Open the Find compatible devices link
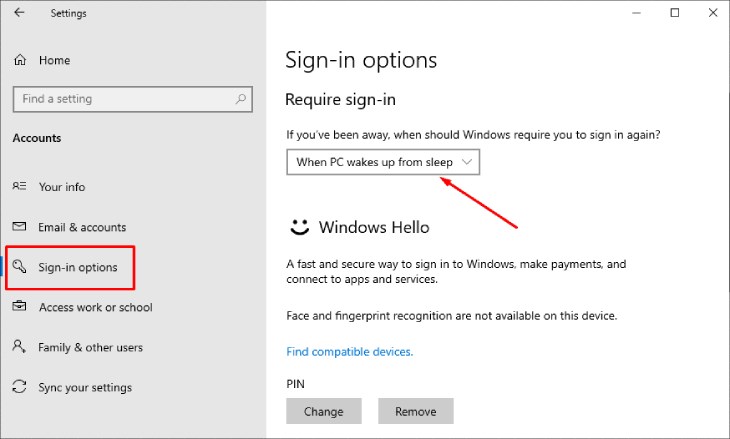 point(350,351)
